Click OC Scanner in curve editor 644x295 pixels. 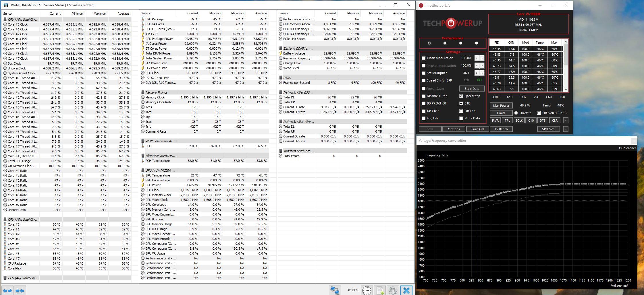[627, 148]
